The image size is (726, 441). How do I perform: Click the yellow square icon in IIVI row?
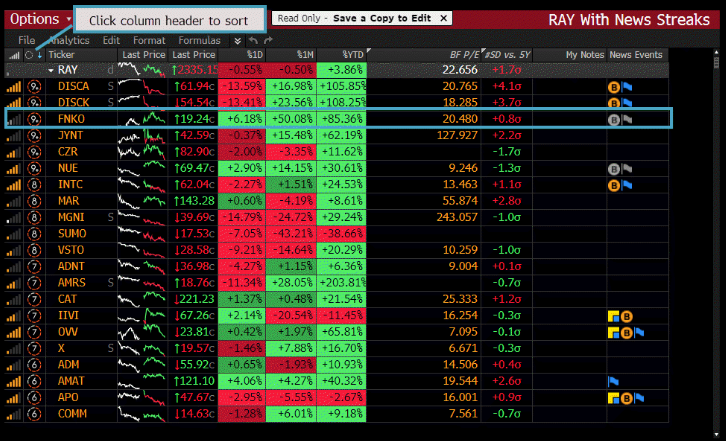point(613,316)
